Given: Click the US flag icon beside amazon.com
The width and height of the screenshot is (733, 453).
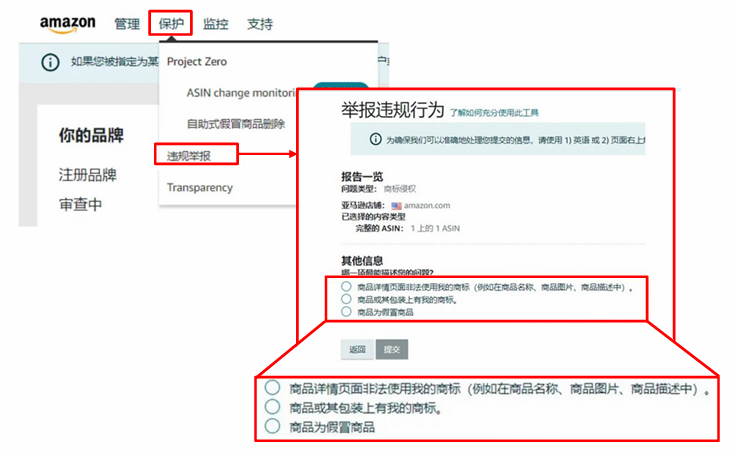Looking at the screenshot, I should (396, 206).
